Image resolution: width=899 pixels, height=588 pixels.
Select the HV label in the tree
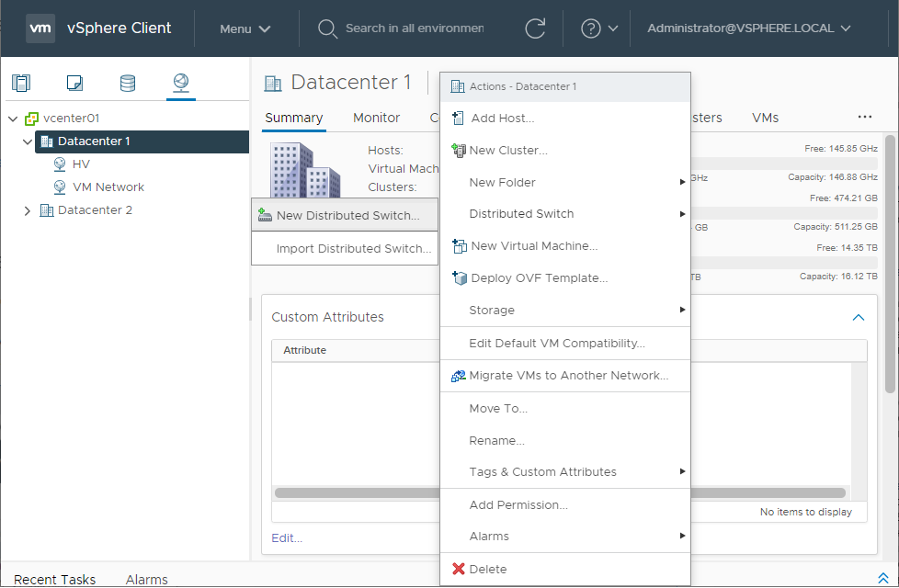81,164
